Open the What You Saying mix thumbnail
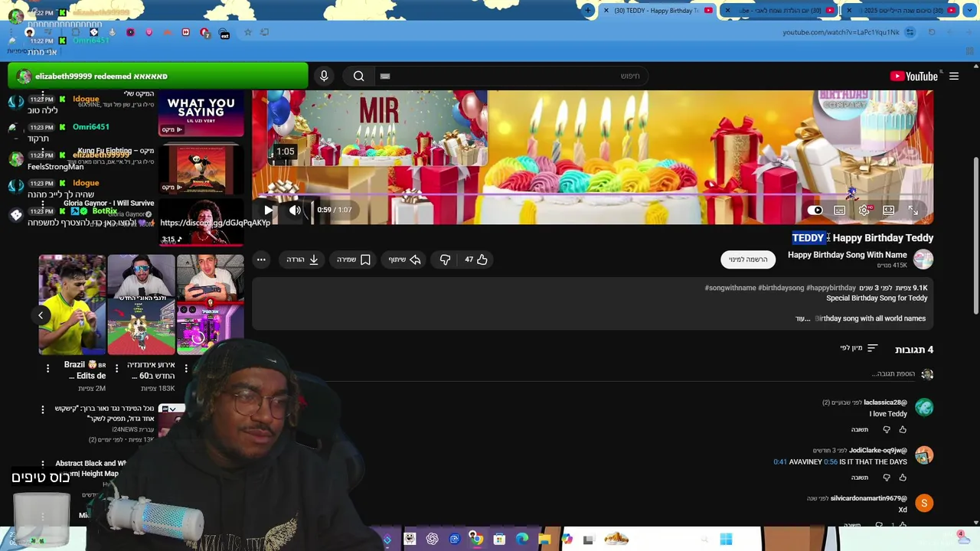The width and height of the screenshot is (980, 551). tap(201, 115)
